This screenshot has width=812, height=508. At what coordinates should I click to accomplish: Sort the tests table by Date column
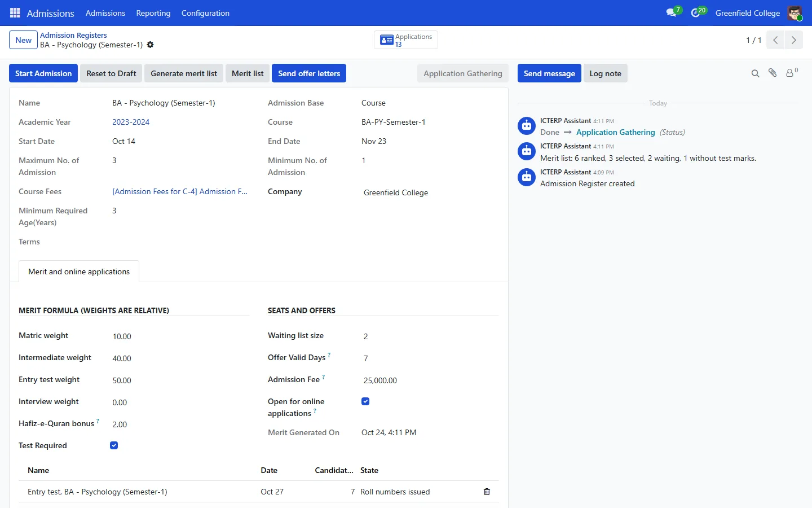coord(269,470)
